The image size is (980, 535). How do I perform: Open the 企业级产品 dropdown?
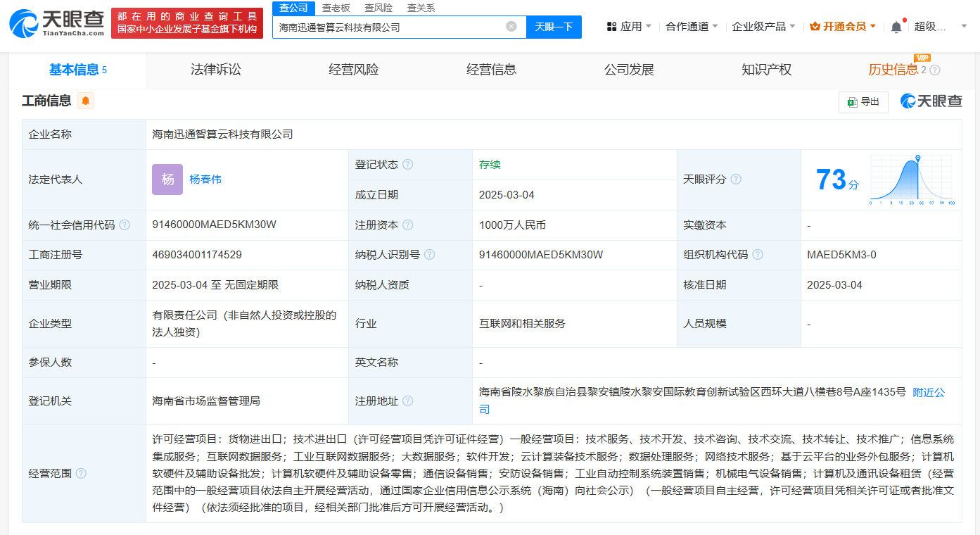click(x=763, y=27)
